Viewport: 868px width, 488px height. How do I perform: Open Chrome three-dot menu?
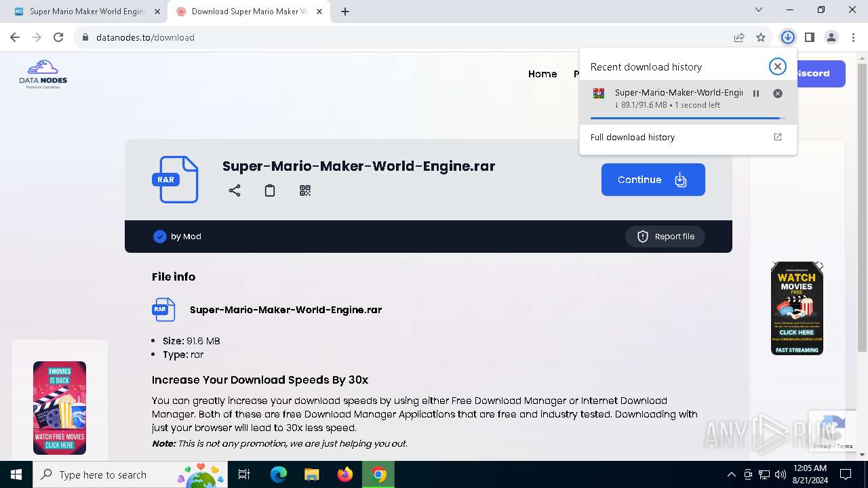tap(852, 37)
